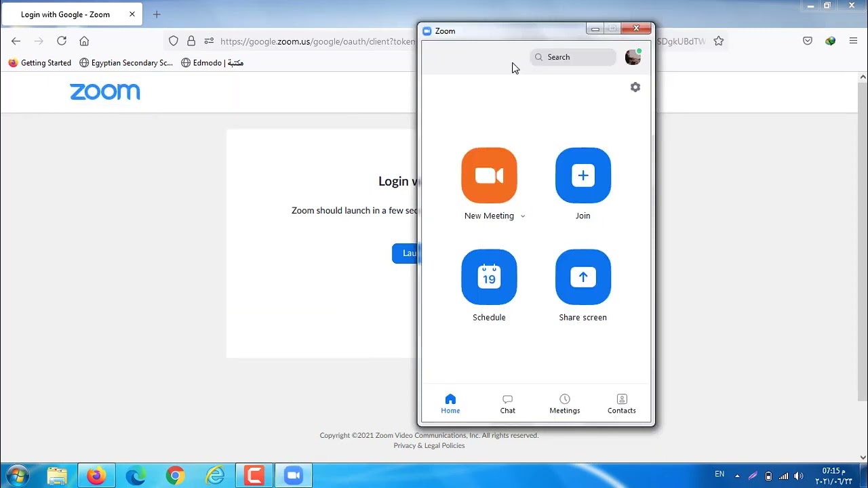Show site security info via lock icon
Image resolution: width=868 pixels, height=488 pixels.
(191, 41)
